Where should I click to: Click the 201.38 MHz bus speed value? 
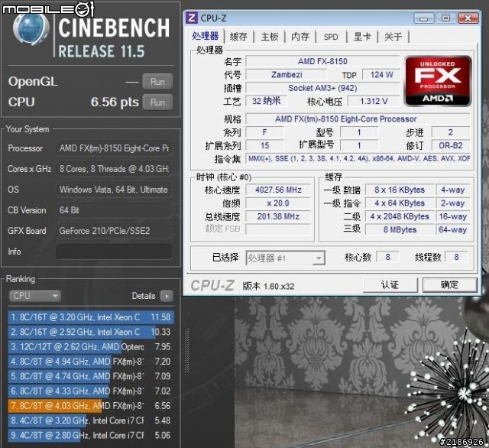pos(278,216)
